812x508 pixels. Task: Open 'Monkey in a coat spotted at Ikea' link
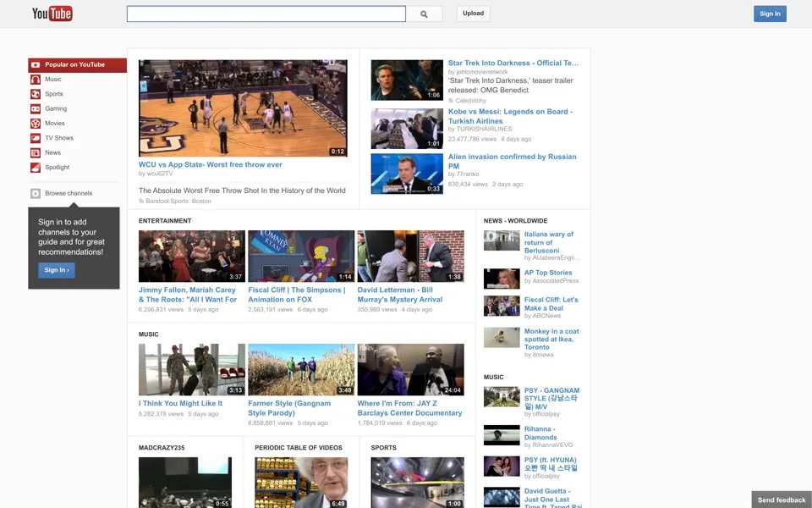551,339
